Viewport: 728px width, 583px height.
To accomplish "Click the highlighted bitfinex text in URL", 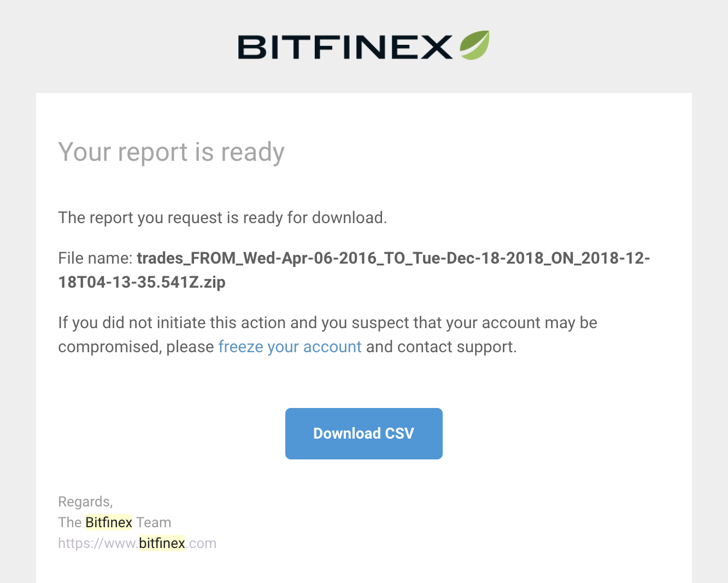I will [x=162, y=543].
